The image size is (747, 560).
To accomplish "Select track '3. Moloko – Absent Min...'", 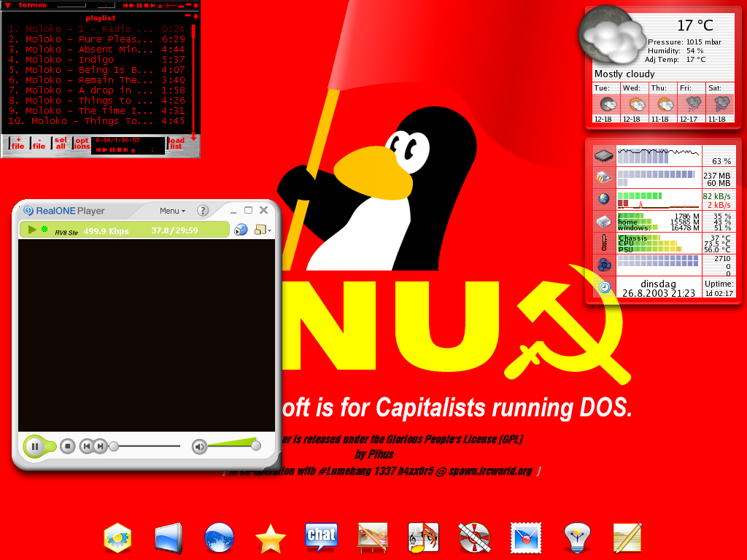I will point(96,50).
